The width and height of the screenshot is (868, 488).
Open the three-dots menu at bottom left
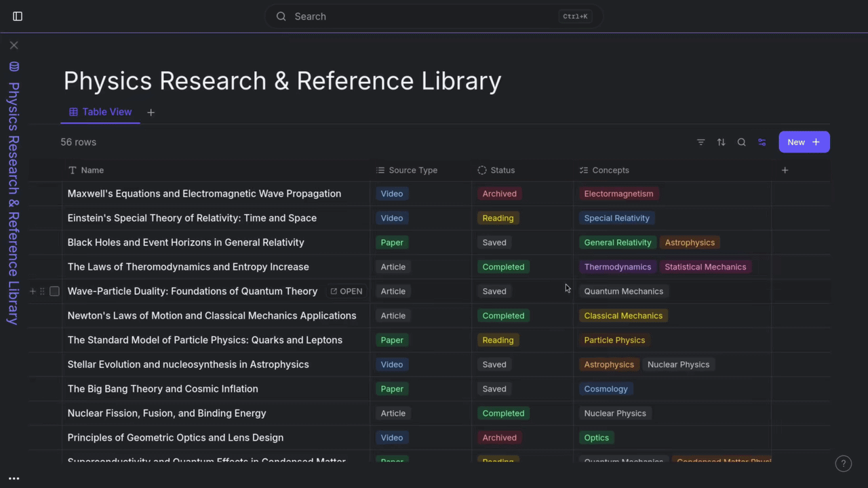tap(14, 479)
